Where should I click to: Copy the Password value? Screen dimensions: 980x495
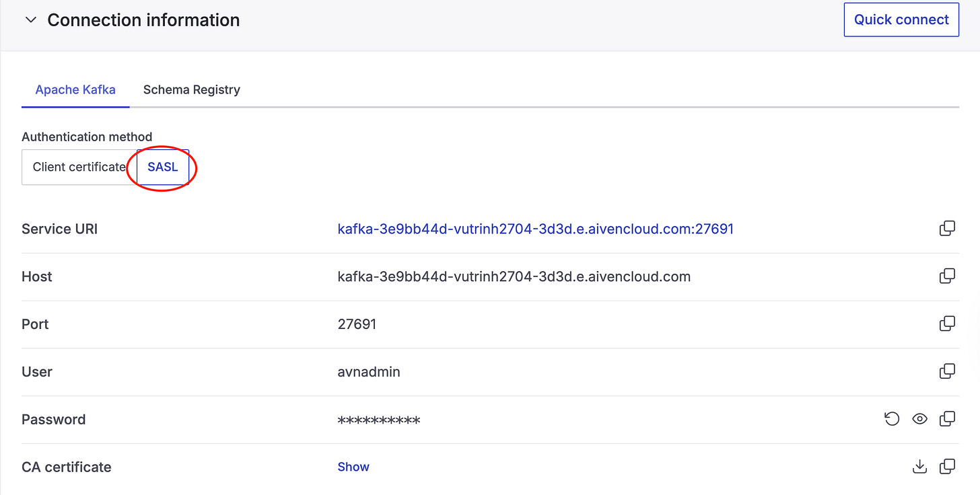click(947, 419)
